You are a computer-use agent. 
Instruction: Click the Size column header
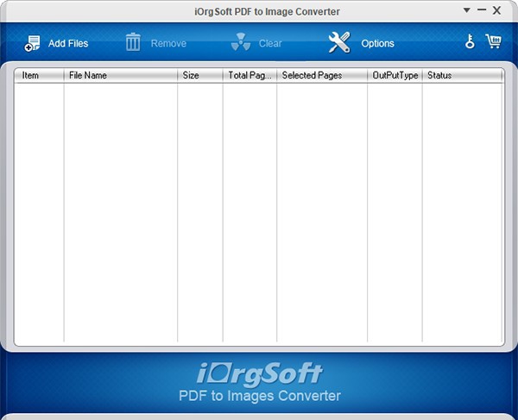pos(200,76)
